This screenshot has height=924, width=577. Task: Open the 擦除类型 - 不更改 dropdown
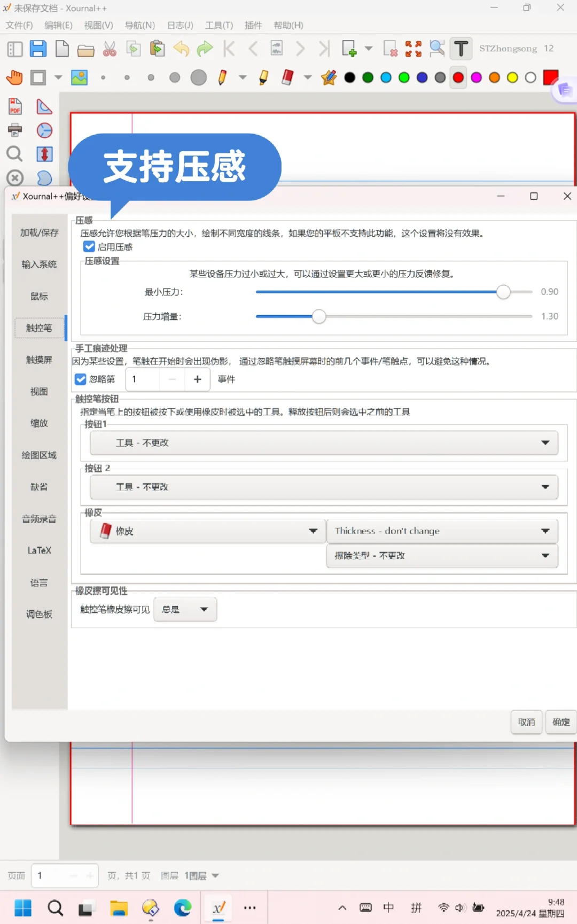442,555
